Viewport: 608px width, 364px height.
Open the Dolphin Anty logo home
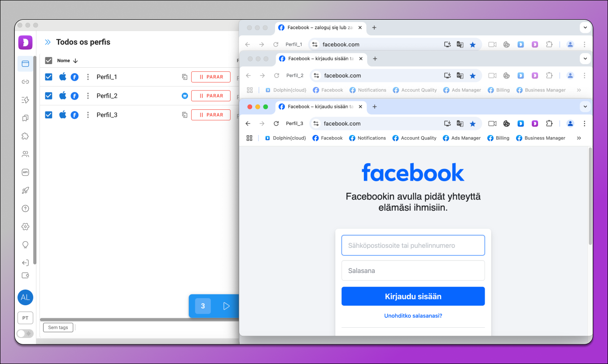tap(25, 42)
